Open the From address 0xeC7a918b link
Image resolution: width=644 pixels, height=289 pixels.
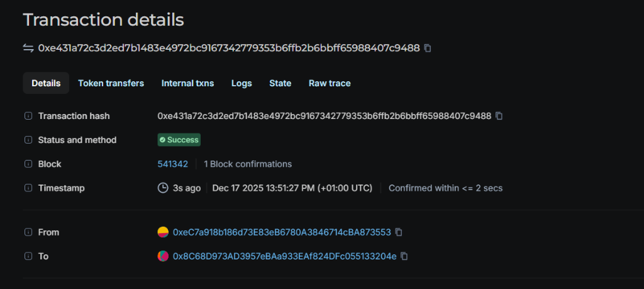282,232
